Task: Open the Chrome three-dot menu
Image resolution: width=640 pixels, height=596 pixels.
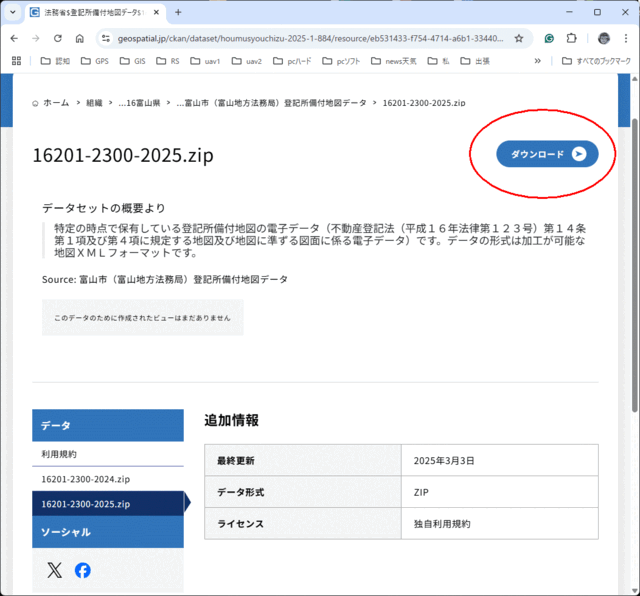Action: [626, 38]
